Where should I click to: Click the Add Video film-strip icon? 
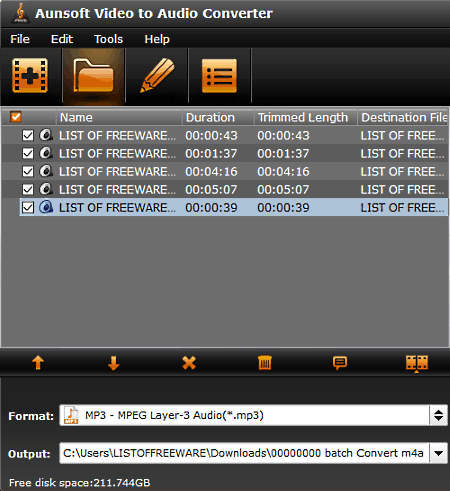click(30, 76)
